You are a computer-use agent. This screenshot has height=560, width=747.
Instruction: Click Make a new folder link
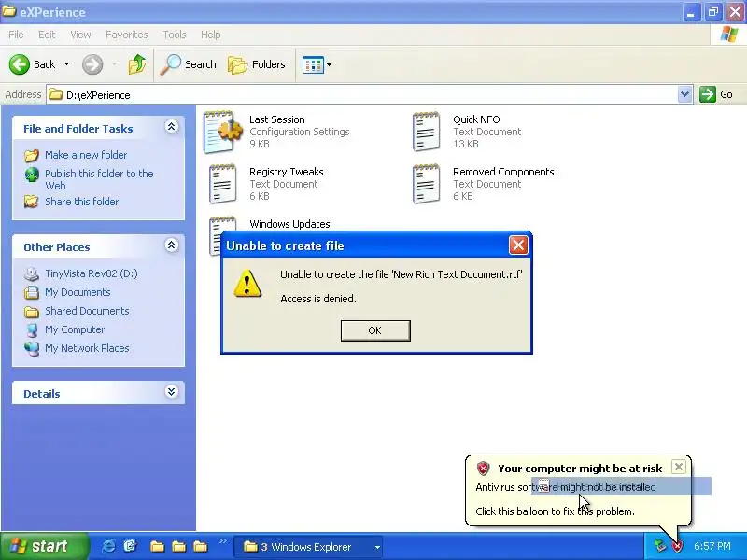coord(86,155)
